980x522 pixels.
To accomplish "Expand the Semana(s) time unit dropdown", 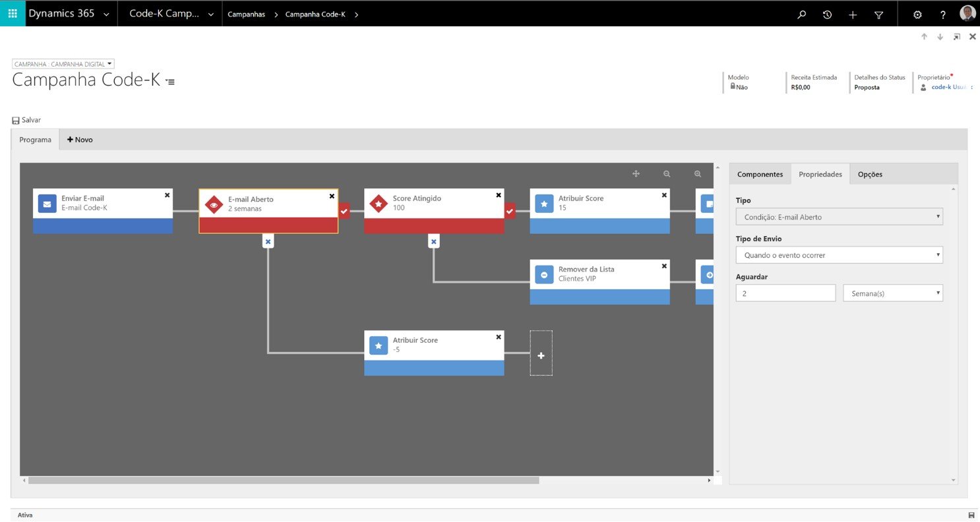I will tap(893, 293).
